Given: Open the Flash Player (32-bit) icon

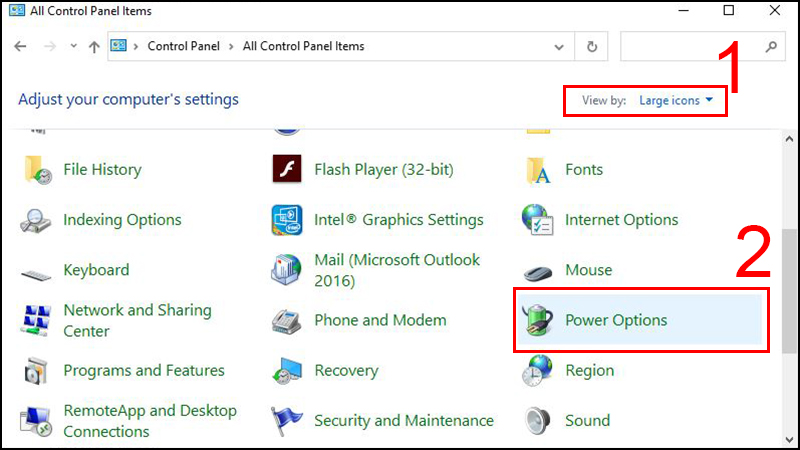Looking at the screenshot, I should pos(287,169).
